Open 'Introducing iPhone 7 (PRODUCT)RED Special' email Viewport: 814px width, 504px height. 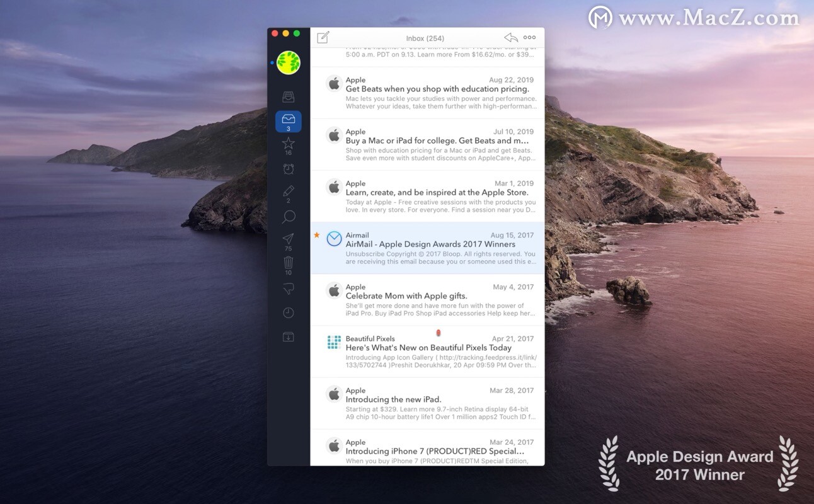coord(427,447)
